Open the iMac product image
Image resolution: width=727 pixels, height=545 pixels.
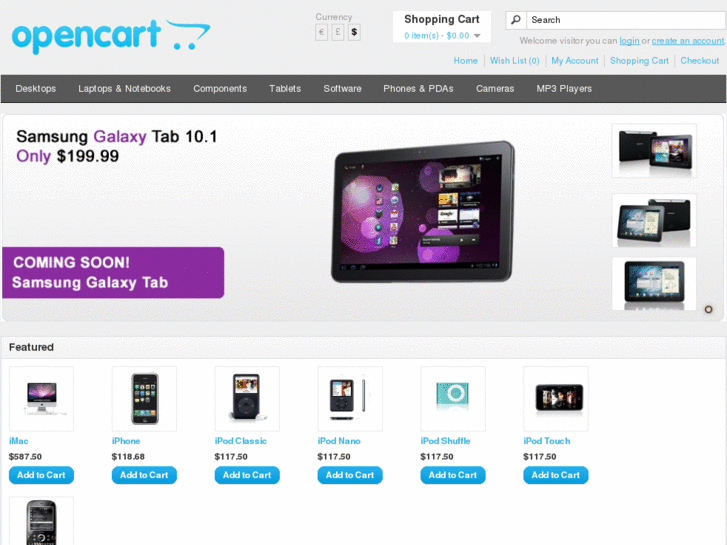[x=41, y=398]
